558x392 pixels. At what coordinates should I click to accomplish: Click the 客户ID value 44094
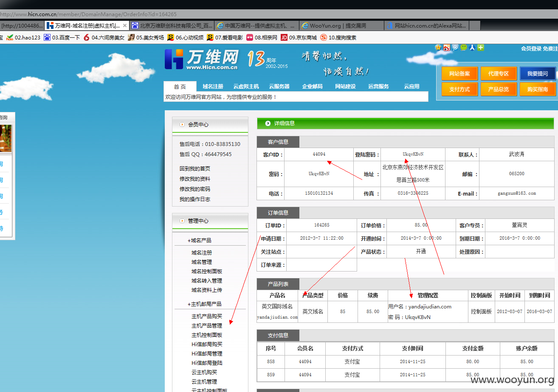pyautogui.click(x=319, y=154)
